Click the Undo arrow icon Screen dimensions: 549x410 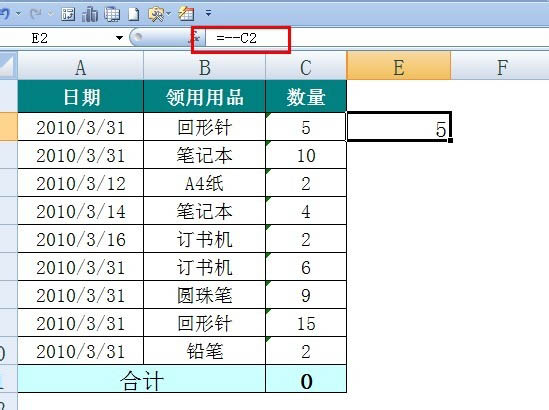(x=5, y=14)
